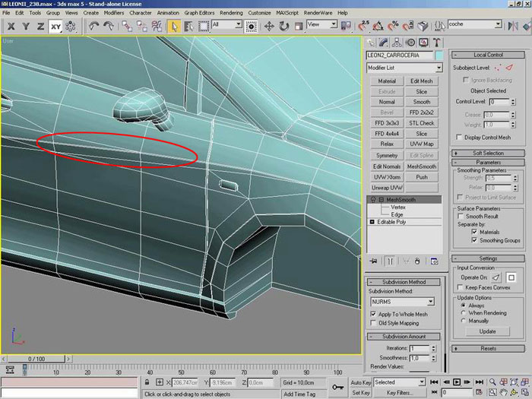
Task: Expand the Soft Selection rollout
Action: [488, 153]
